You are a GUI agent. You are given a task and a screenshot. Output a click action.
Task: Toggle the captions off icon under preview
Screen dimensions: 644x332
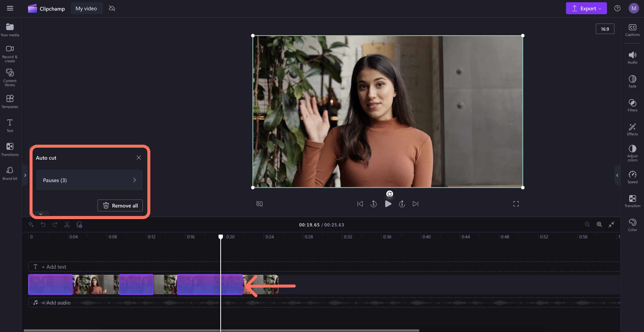[x=260, y=204]
